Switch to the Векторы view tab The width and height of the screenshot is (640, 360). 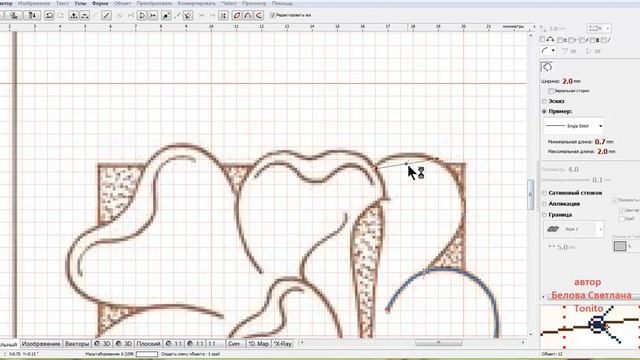point(77,344)
